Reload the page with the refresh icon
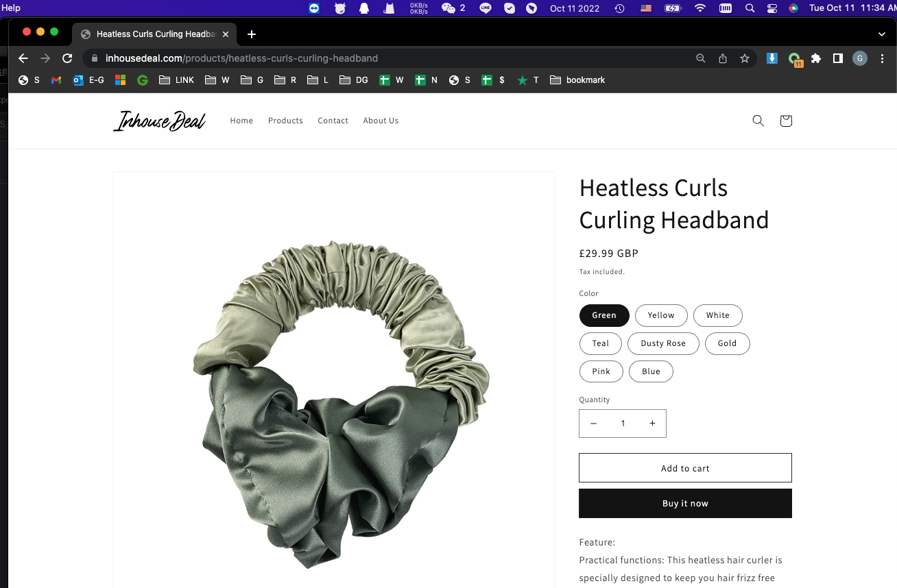The width and height of the screenshot is (897, 588). point(67,58)
